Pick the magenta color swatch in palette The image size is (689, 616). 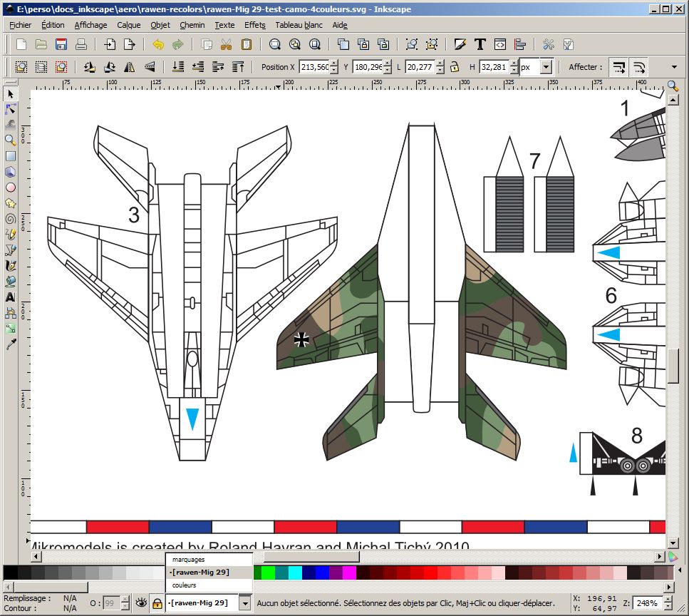349,573
